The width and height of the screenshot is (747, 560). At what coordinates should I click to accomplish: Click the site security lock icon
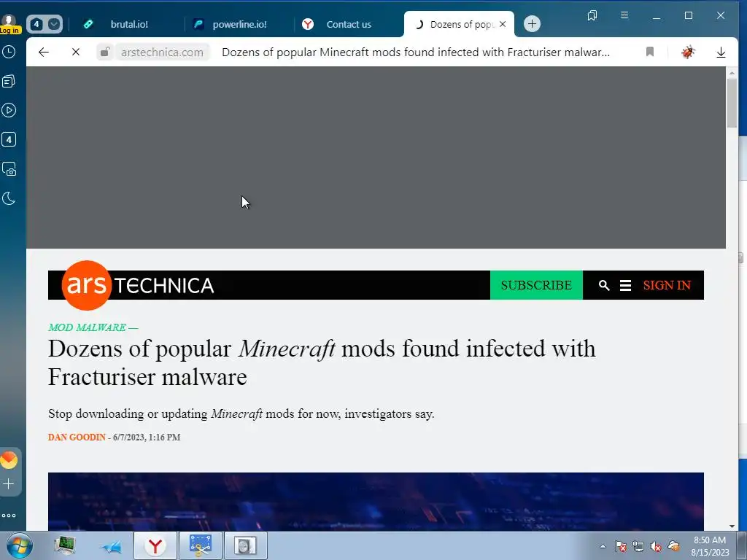click(105, 52)
